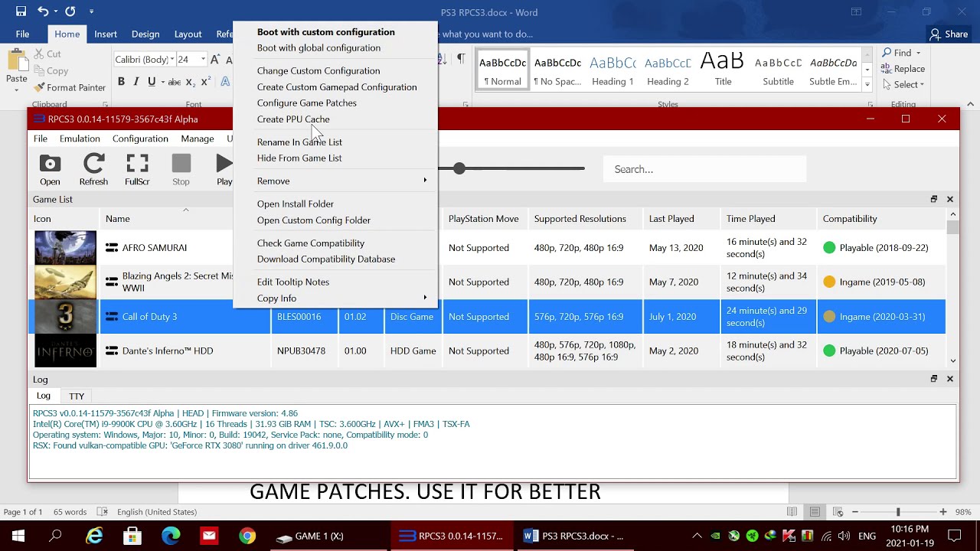The image size is (980, 551).
Task: Click Redo in Word quick access toolbar
Action: point(70,11)
